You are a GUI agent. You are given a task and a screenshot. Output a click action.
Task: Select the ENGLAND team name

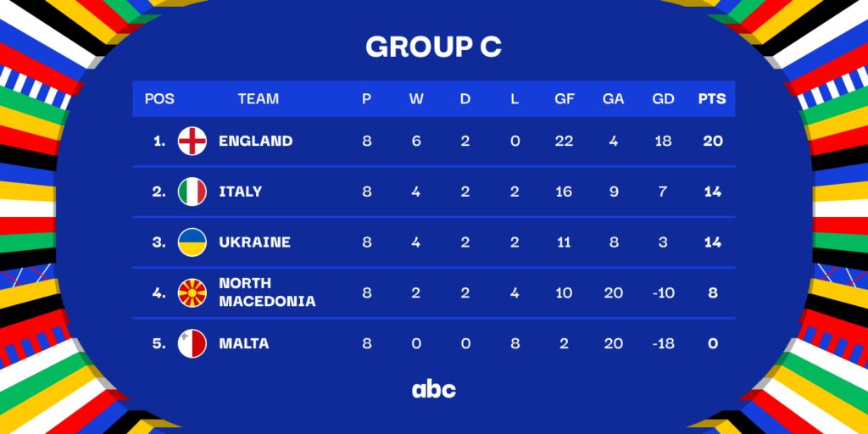coord(255,141)
